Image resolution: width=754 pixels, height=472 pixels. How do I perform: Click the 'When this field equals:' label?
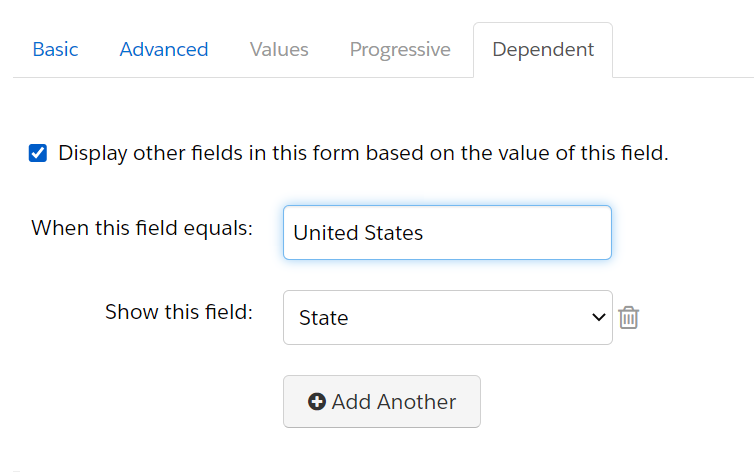tap(142, 228)
